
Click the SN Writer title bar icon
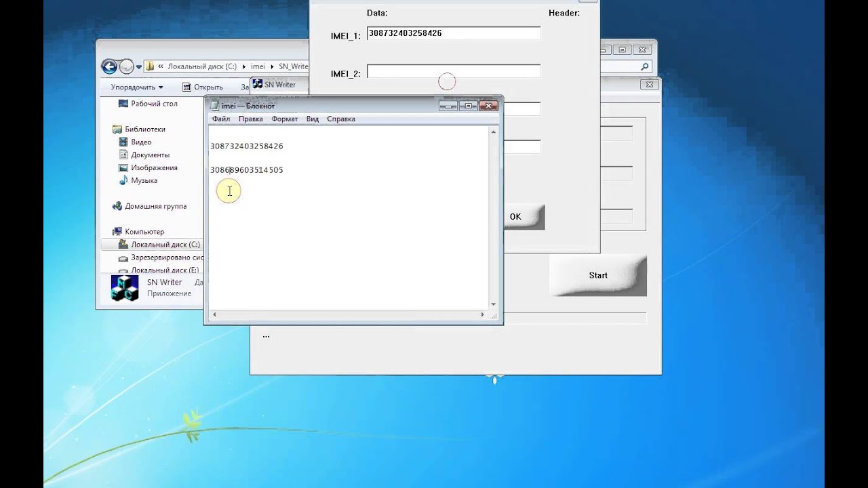(257, 84)
